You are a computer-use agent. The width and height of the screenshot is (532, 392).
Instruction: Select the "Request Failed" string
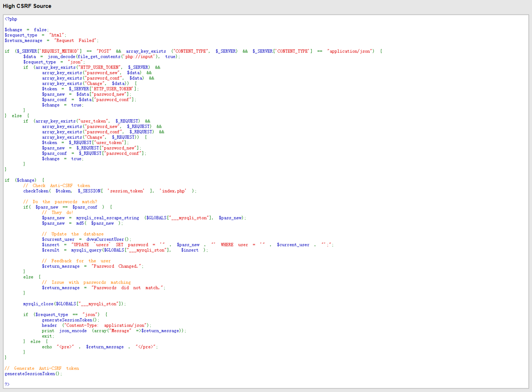pyautogui.click(x=76, y=41)
